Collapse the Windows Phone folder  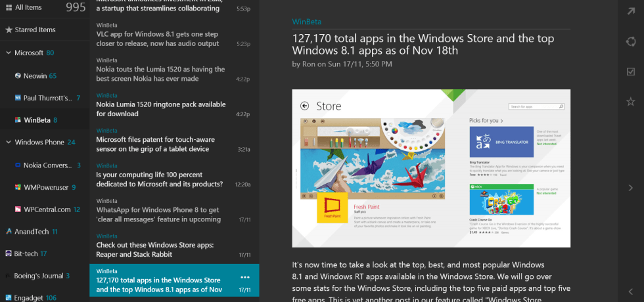[8, 142]
